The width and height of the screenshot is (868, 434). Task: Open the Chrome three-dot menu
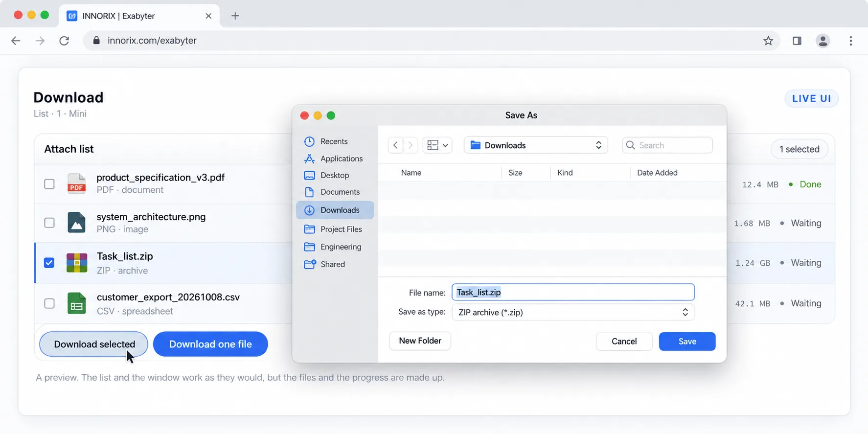851,41
